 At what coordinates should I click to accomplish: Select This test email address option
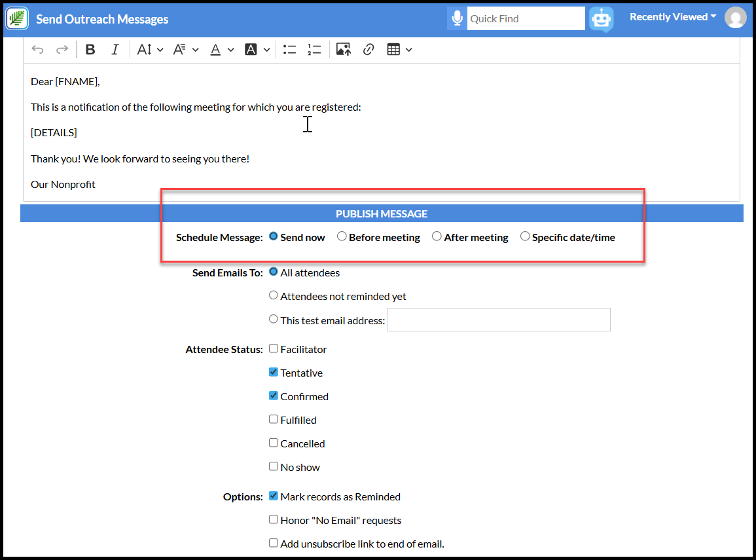coord(274,320)
